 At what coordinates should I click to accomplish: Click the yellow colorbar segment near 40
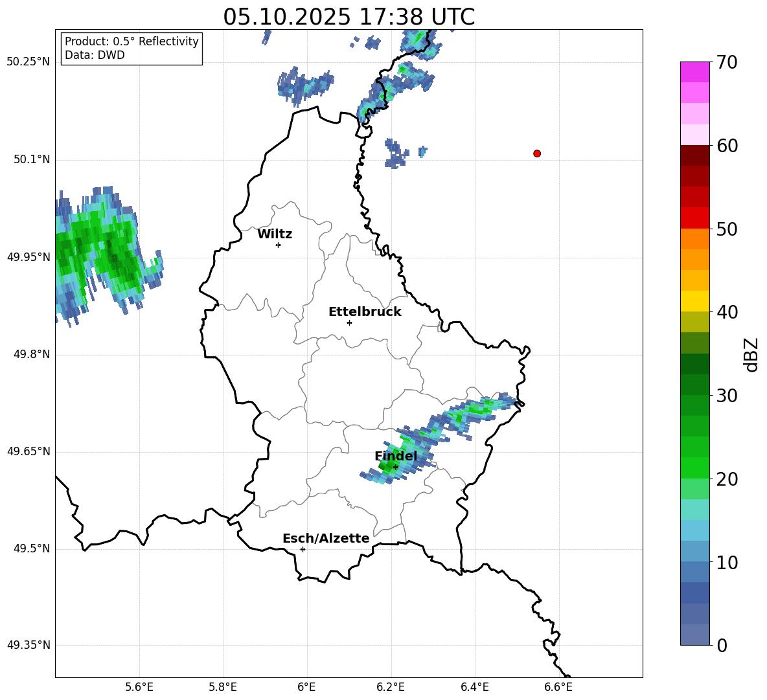coord(694,301)
